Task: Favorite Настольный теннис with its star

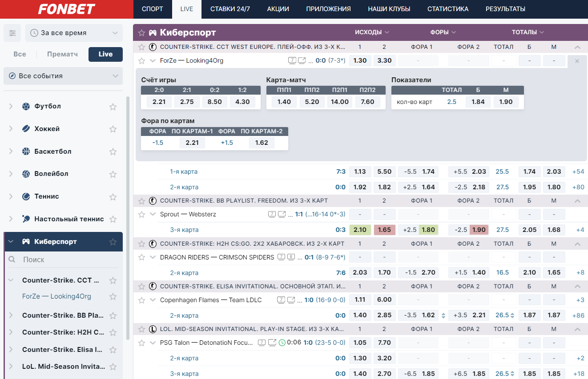Action: coord(113,219)
